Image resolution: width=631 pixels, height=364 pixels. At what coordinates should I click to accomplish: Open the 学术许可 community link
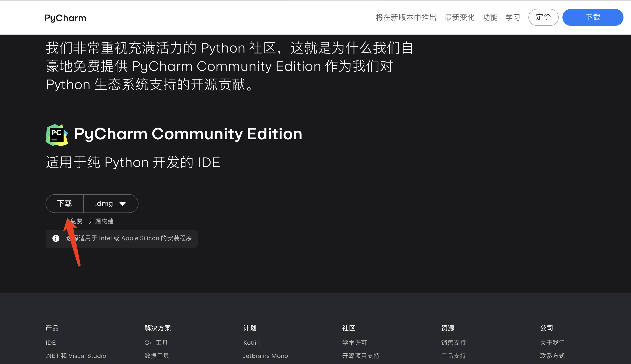click(x=354, y=342)
